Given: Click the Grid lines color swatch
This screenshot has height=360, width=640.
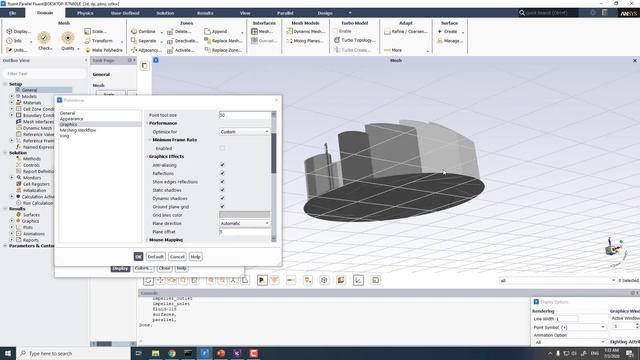Looking at the screenshot, I should click(x=244, y=215).
